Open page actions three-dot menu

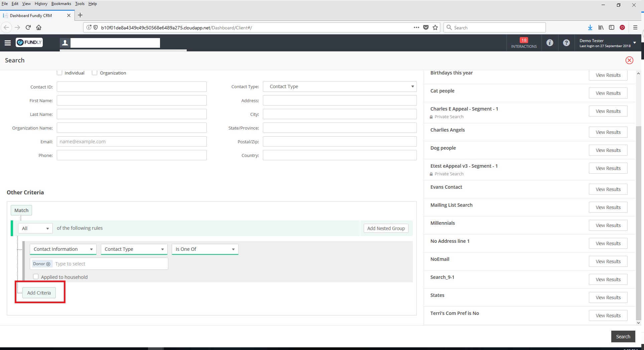click(x=416, y=27)
